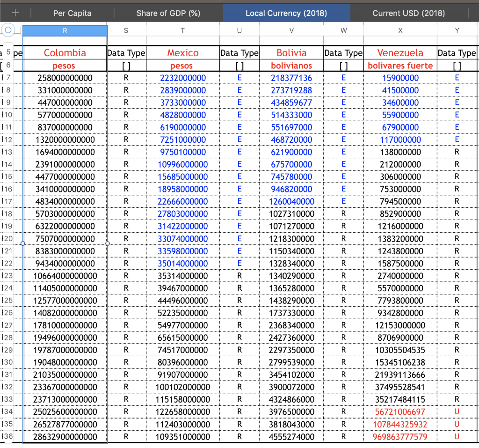This screenshot has width=479, height=448.
Task: Select the bolivianos unit cell
Action: point(291,66)
